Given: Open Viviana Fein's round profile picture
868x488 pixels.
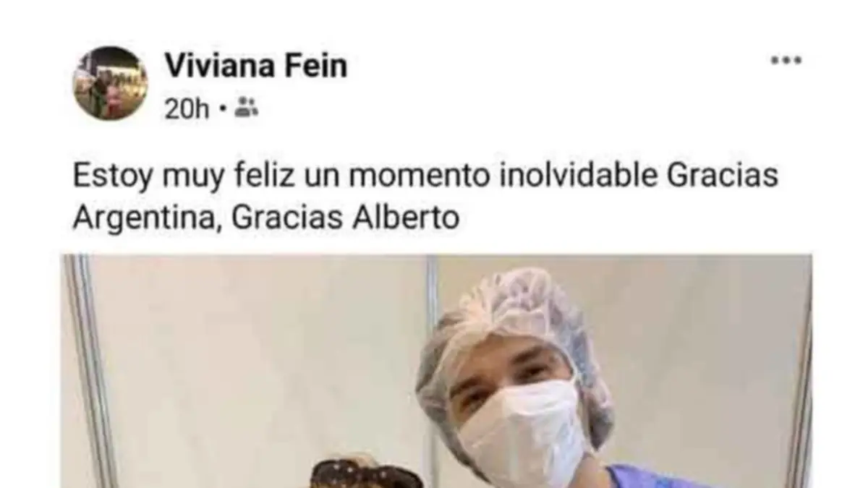Looking at the screenshot, I should (x=111, y=83).
